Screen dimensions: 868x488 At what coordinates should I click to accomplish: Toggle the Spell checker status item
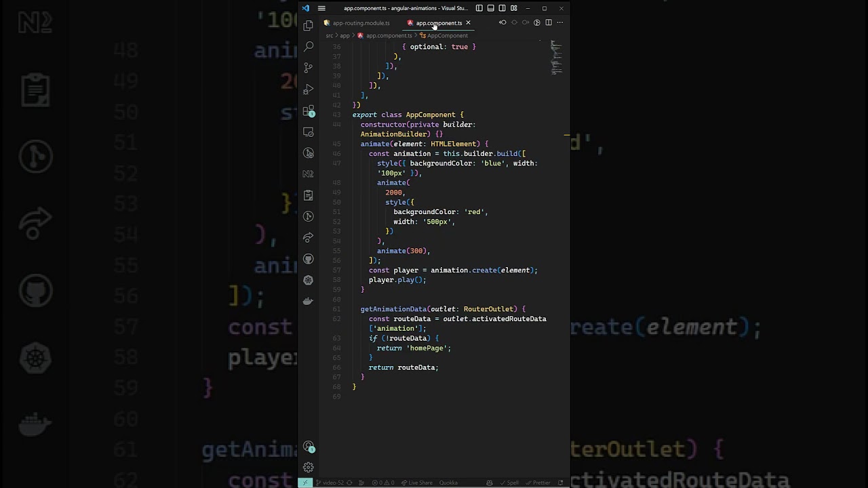click(509, 483)
